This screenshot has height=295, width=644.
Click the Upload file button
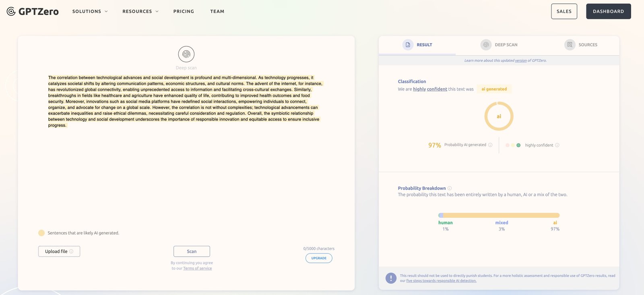click(59, 251)
